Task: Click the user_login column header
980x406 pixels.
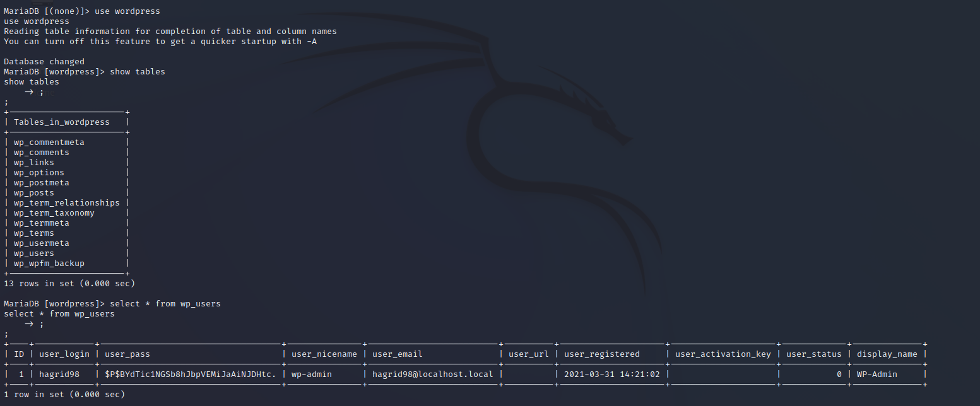Action: (x=64, y=354)
